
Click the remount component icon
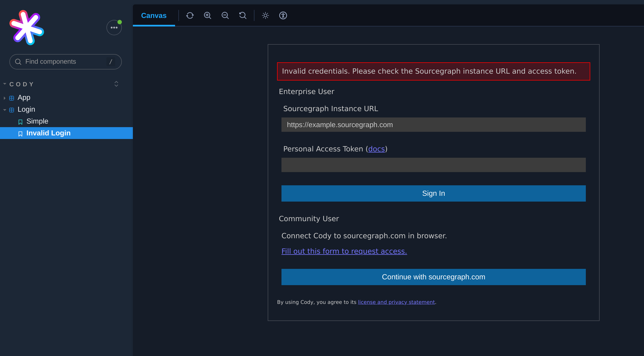coord(190,15)
